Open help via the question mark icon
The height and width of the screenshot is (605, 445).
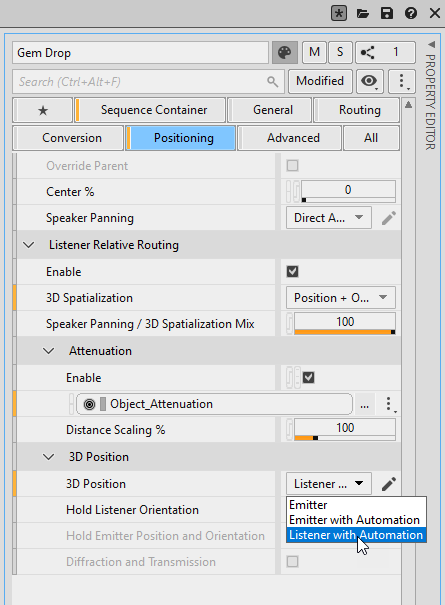coord(411,14)
